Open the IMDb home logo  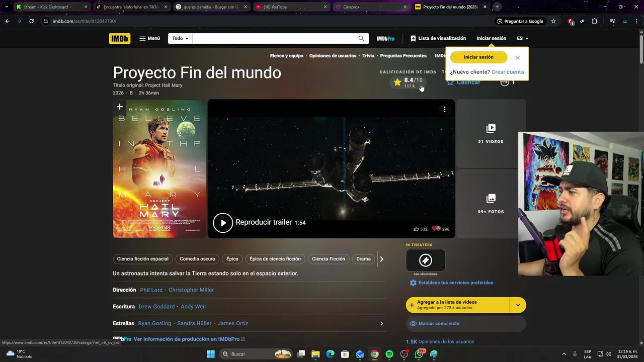point(120,38)
